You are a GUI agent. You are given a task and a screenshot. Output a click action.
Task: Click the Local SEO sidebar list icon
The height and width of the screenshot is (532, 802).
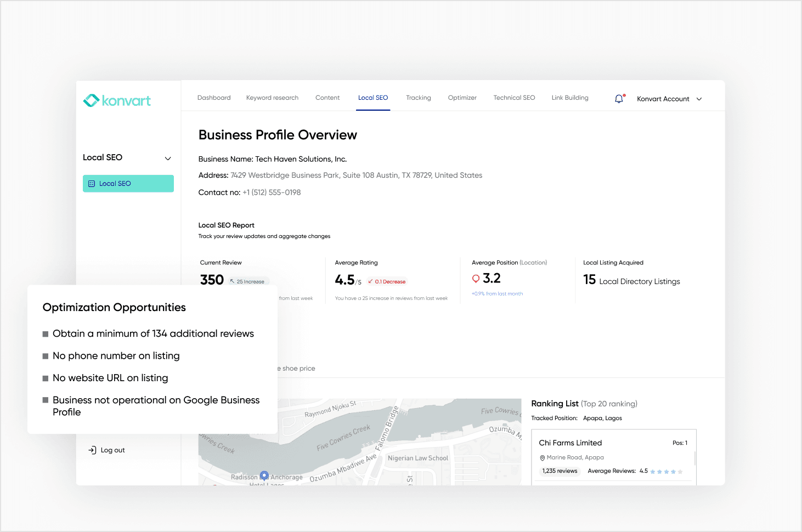click(x=92, y=183)
